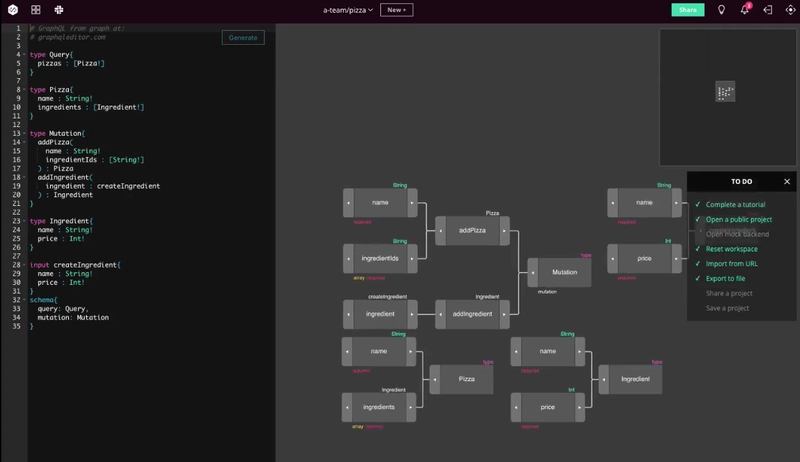Toggle the Open a public project to-do item

733,219
